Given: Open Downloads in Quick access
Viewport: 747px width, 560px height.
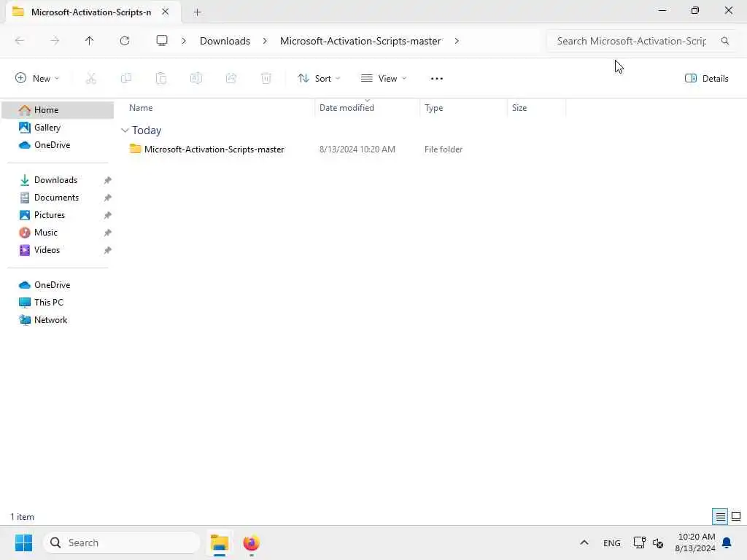Looking at the screenshot, I should 55,180.
